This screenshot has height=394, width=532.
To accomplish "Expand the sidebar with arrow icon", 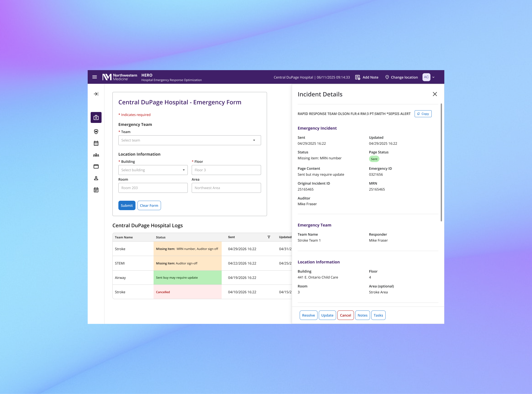I will 96,94.
